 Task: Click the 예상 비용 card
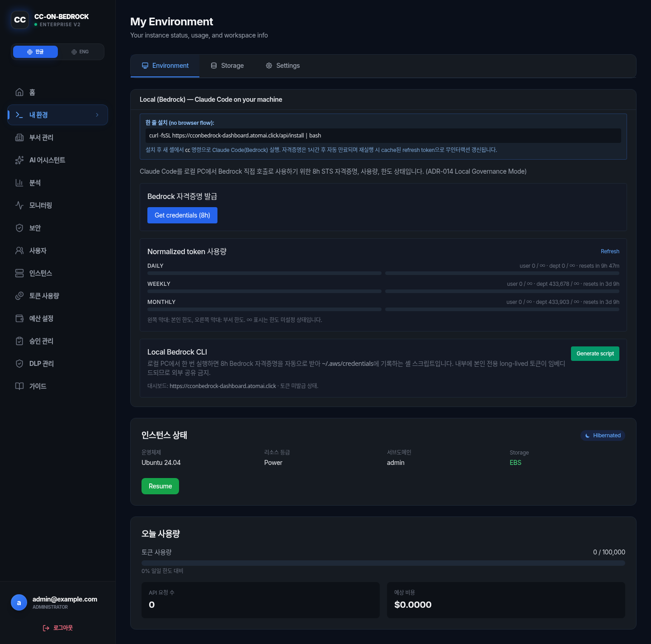506,600
